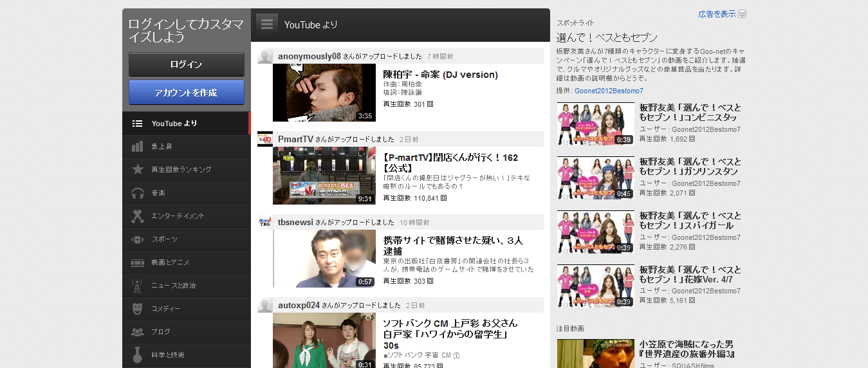Open tbsnewsi uploader link
The height and width of the screenshot is (368, 868).
coord(295,223)
